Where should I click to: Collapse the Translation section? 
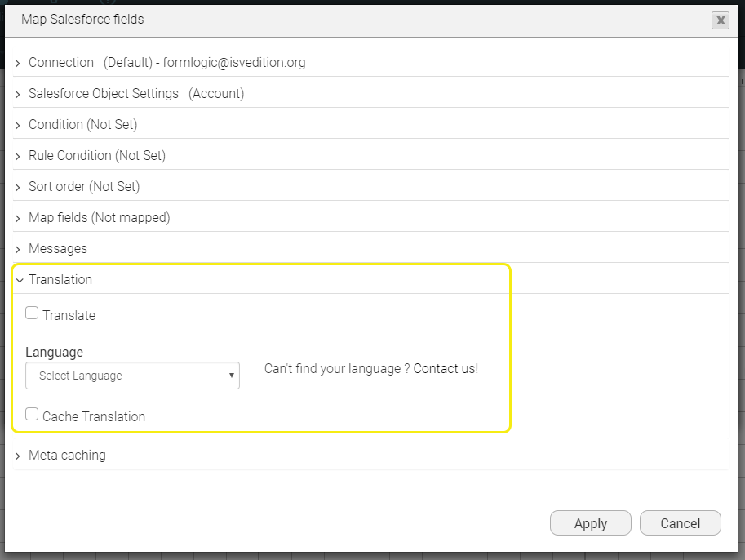click(18, 279)
